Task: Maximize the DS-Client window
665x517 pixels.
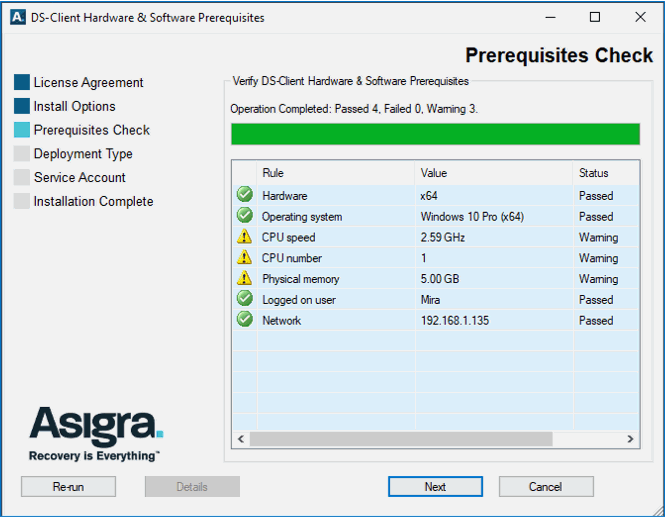Action: [595, 17]
